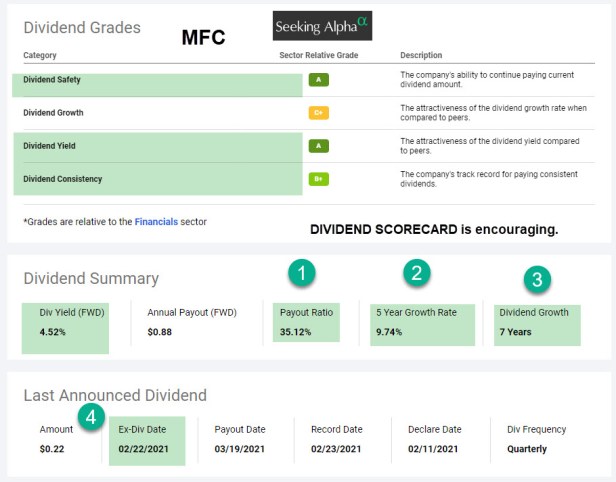The height and width of the screenshot is (482, 616).
Task: Click the Dividend Growth C+ grade badge
Action: [319, 112]
